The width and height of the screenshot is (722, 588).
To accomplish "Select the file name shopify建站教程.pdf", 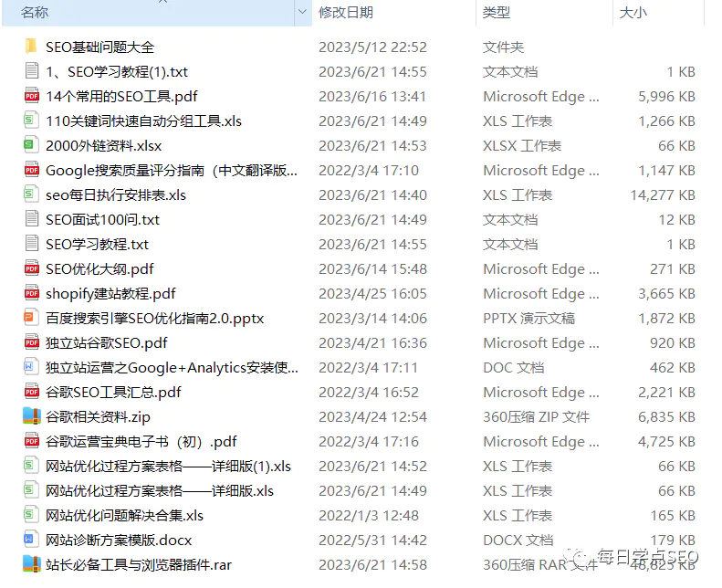I will pos(110,294).
